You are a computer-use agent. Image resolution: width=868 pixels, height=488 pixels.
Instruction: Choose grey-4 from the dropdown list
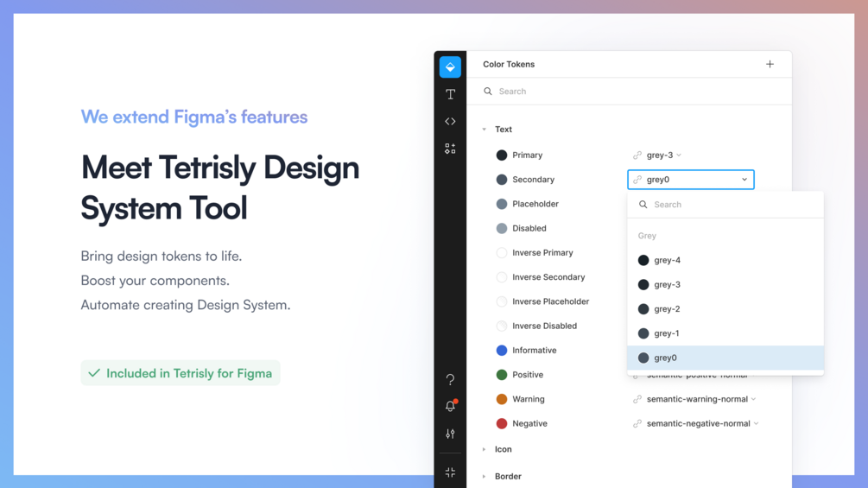pos(725,260)
